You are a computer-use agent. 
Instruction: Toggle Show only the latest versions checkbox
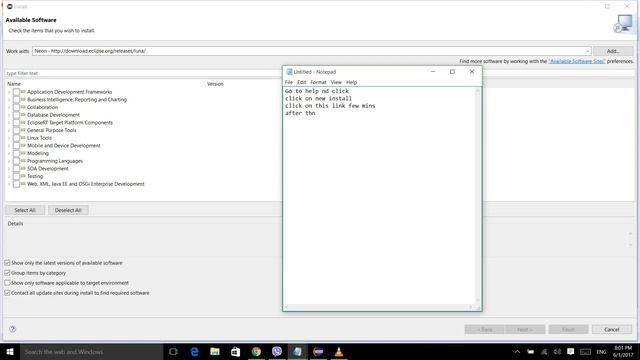pyautogui.click(x=7, y=263)
